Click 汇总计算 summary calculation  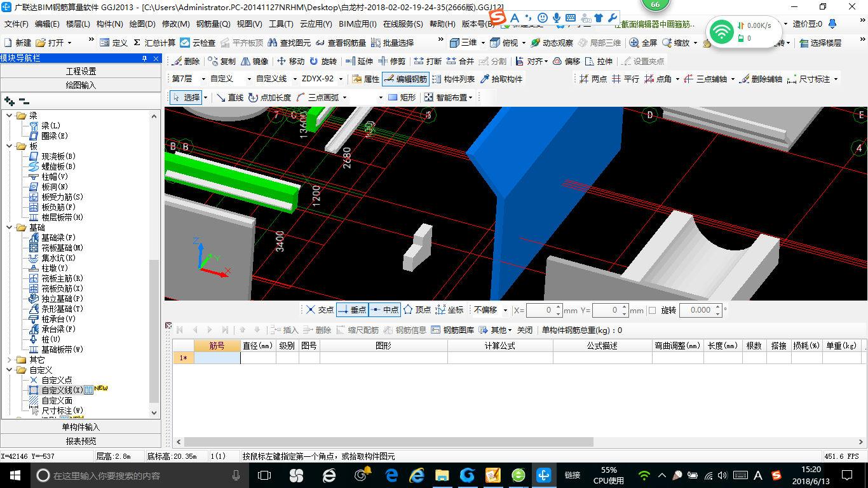[x=154, y=43]
